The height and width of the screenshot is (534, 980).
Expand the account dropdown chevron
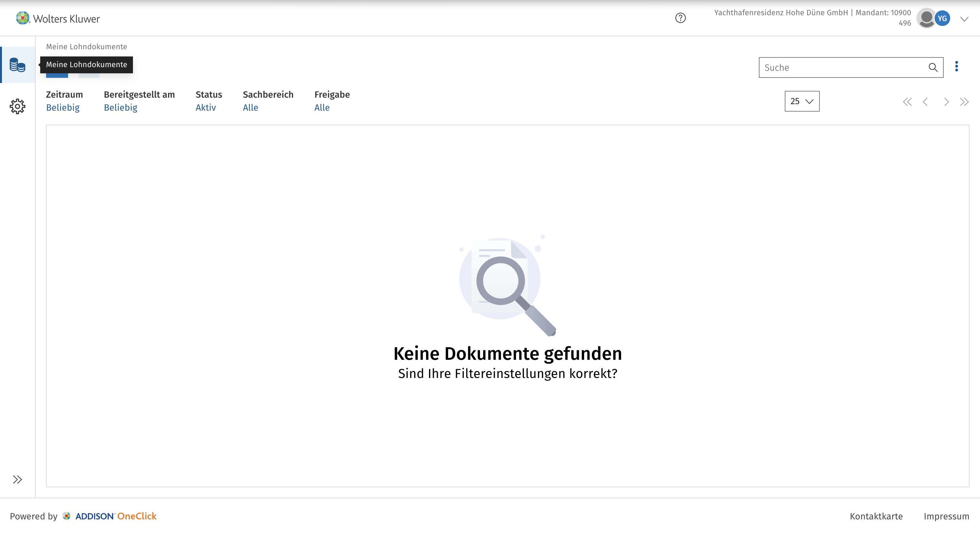tap(964, 18)
